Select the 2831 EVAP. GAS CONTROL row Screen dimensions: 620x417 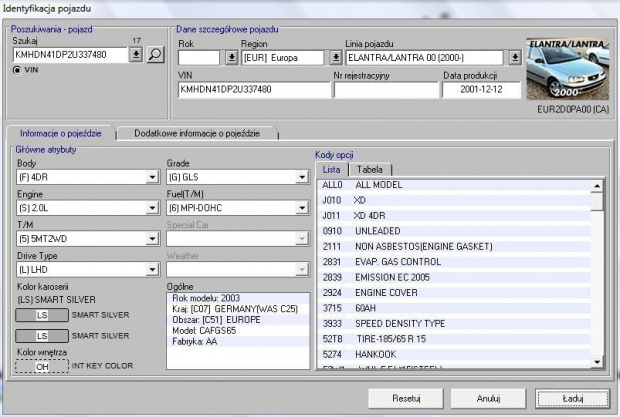coord(454,262)
